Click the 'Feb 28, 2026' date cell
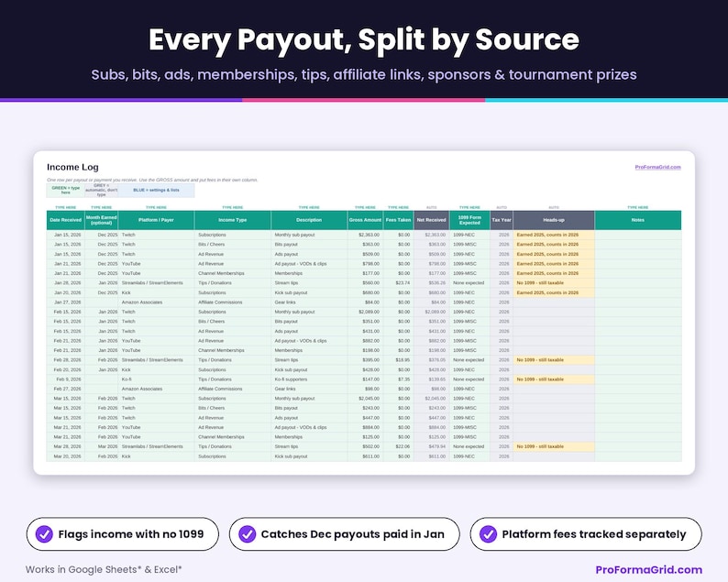 click(x=65, y=360)
